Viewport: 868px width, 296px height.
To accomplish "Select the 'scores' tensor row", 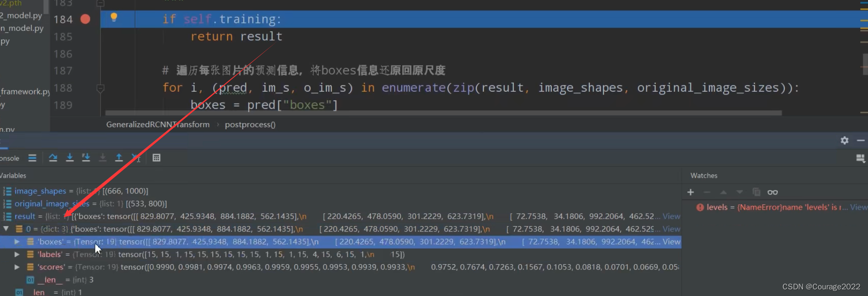I will click(x=340, y=267).
